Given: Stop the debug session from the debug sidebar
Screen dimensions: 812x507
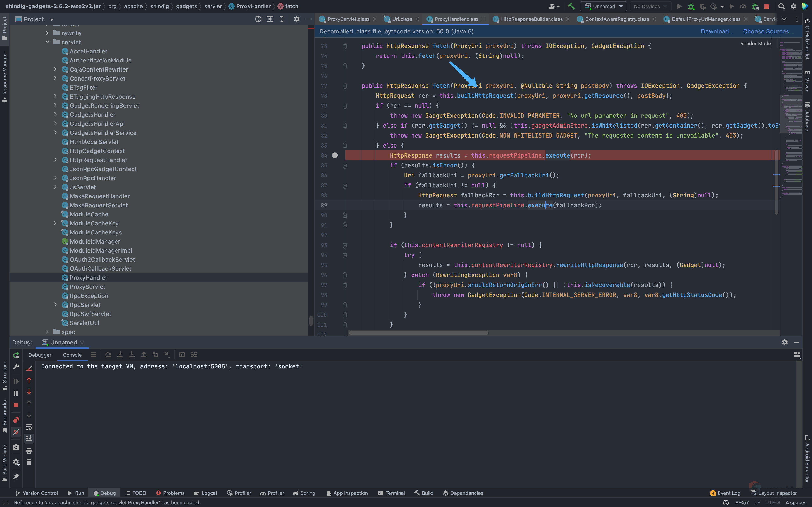Looking at the screenshot, I should [x=16, y=405].
